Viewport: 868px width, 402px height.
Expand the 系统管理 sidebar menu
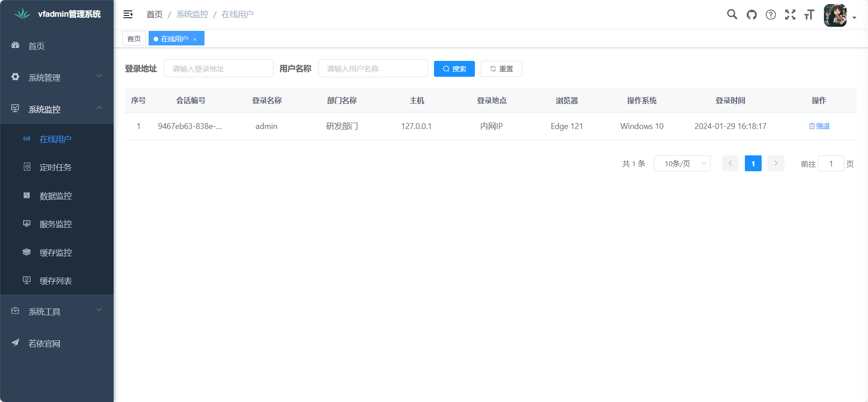coord(57,78)
